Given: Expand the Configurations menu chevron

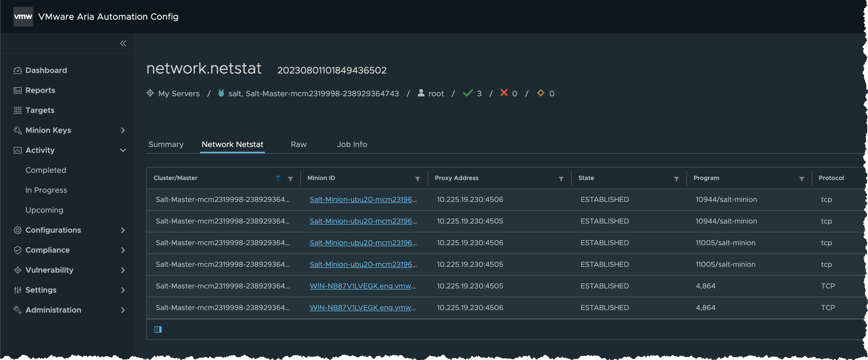Looking at the screenshot, I should 123,230.
